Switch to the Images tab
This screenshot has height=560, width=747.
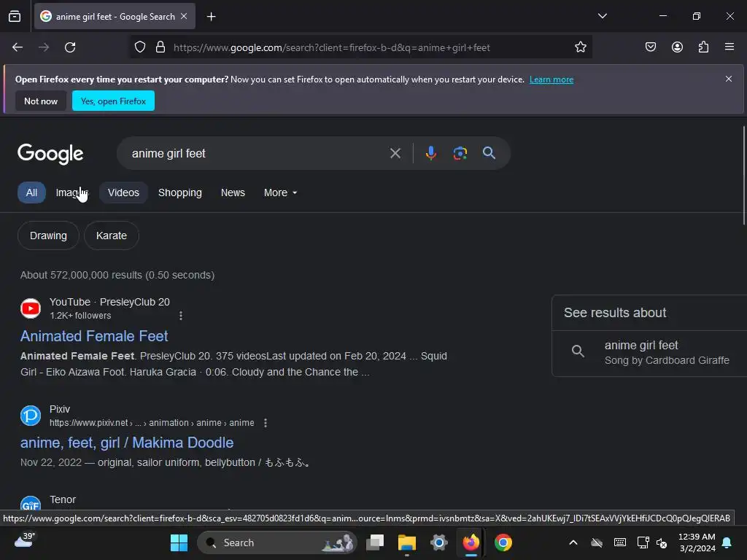pos(71,192)
